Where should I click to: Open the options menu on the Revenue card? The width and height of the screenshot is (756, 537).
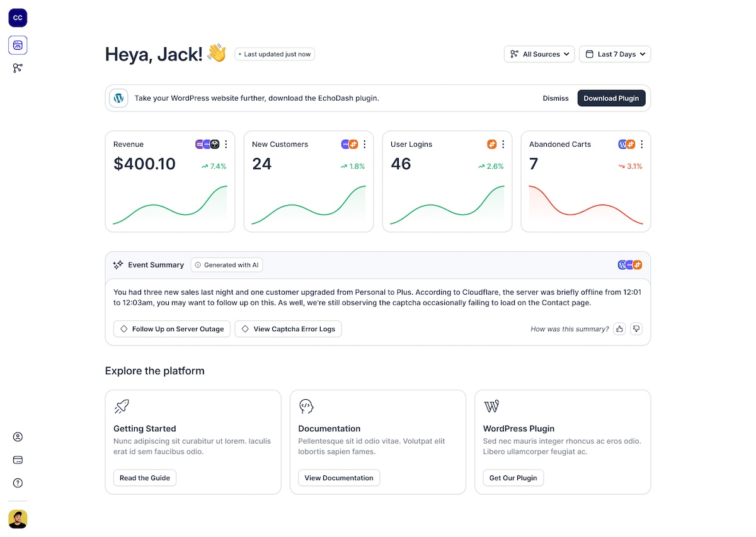pos(226,144)
